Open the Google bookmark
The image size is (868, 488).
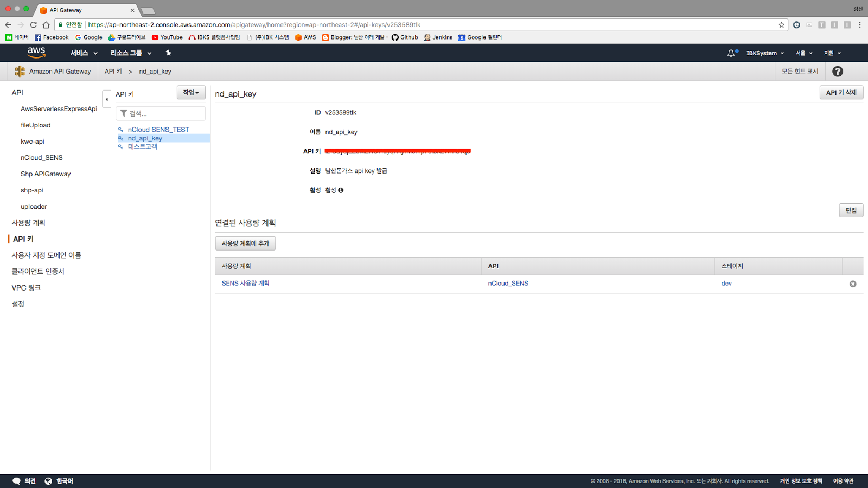(89, 37)
